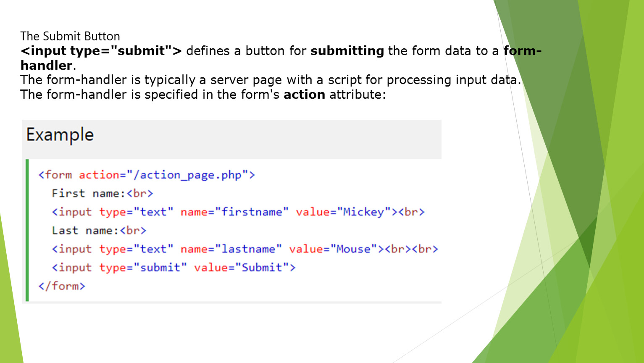Image resolution: width=644 pixels, height=363 pixels.
Task: Click the code line with value="Mickey"
Action: pyautogui.click(x=238, y=212)
